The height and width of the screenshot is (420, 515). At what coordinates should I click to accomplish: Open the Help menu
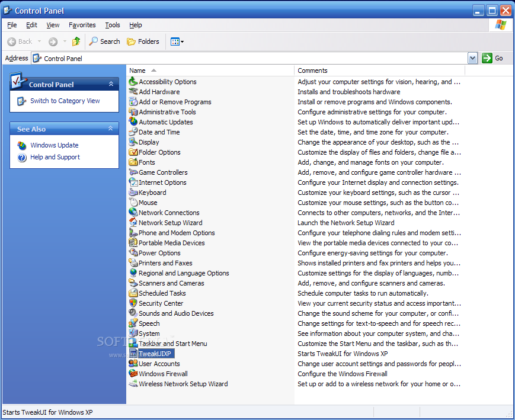(x=135, y=25)
